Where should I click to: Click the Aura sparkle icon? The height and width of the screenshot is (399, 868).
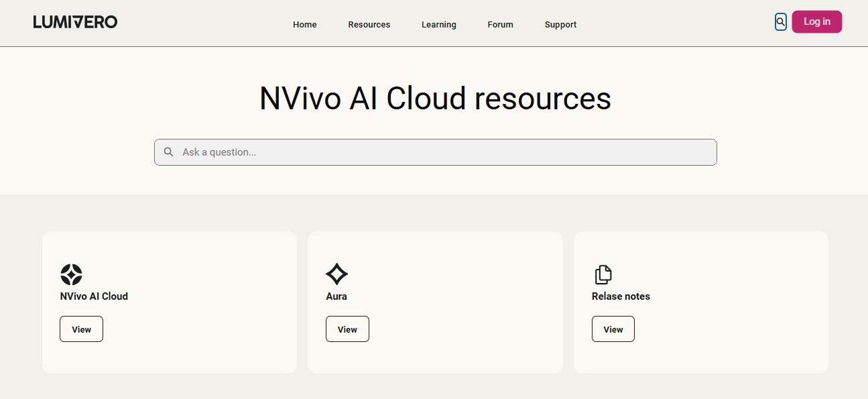coord(336,274)
